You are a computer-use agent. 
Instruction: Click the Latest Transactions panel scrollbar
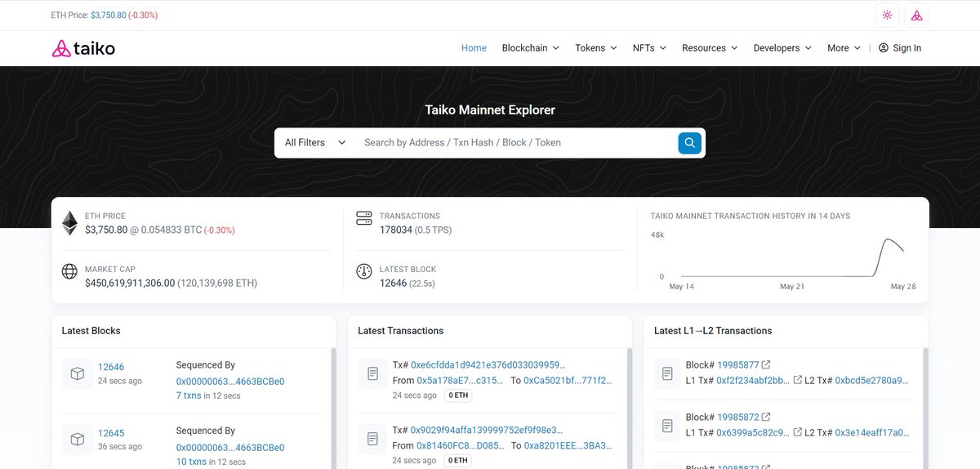point(629,408)
